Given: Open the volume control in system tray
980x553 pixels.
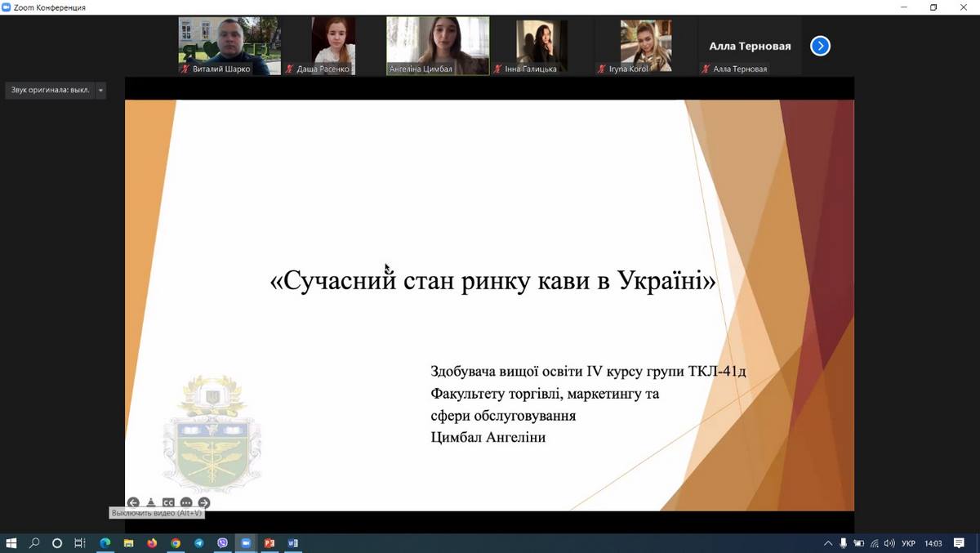Looking at the screenshot, I should [889, 543].
